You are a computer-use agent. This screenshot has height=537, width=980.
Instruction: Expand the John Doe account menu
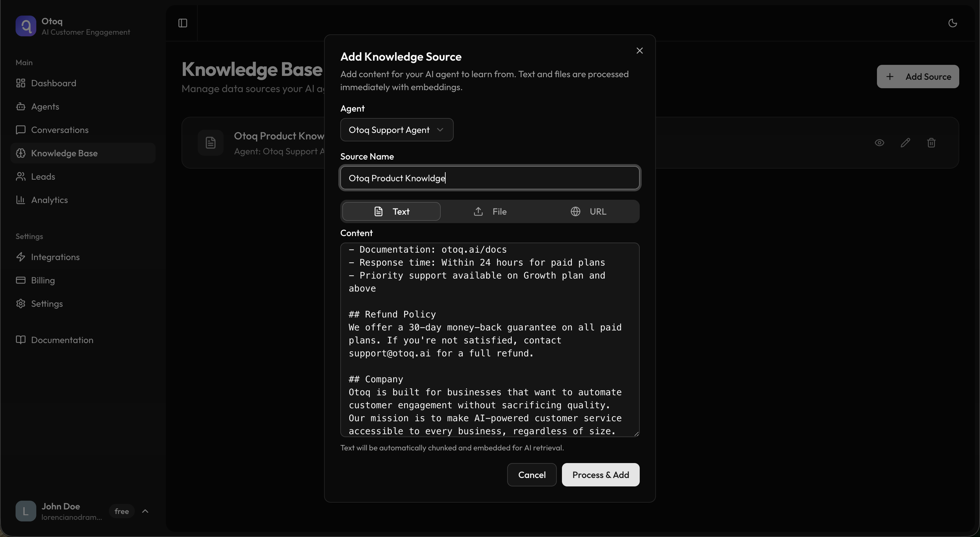click(145, 511)
